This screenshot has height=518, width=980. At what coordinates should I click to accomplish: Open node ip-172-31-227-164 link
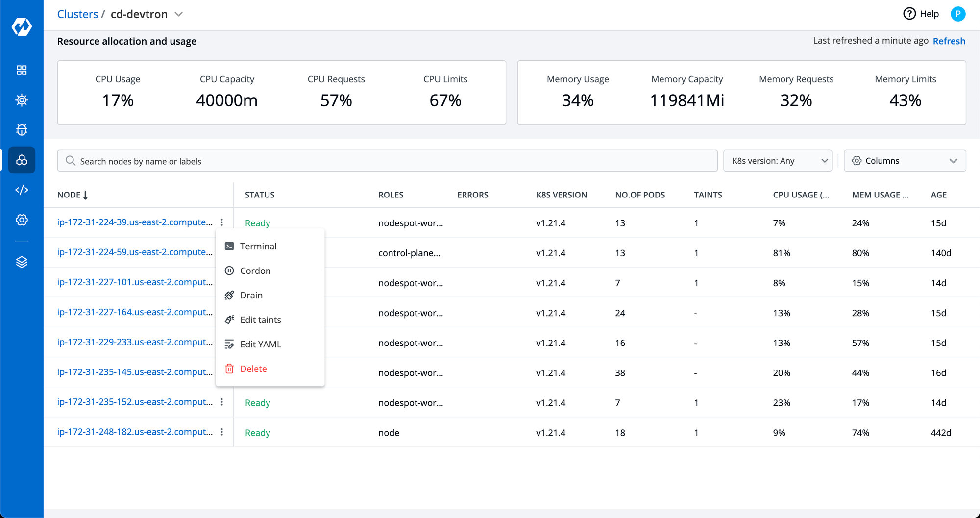[x=135, y=312]
